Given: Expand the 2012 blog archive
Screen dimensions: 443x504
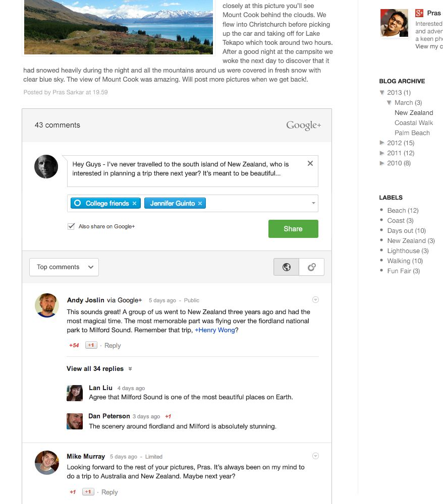Looking at the screenshot, I should (x=382, y=143).
